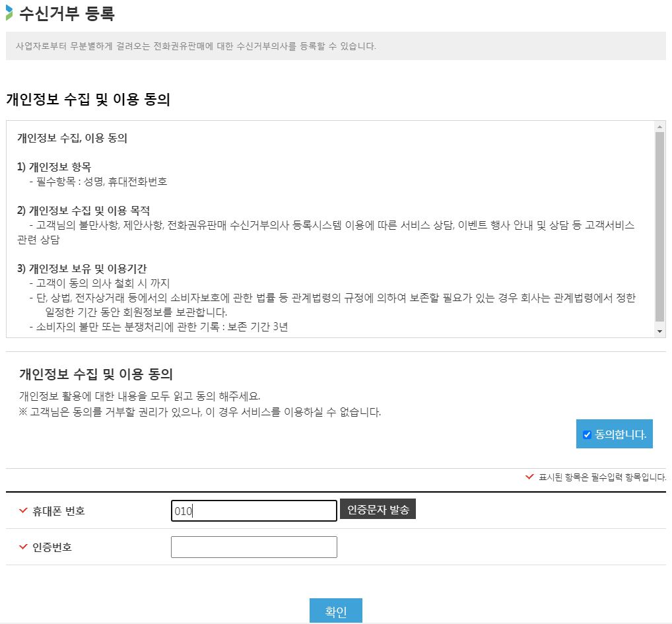The width and height of the screenshot is (672, 624).
Task: Click the empty 인증번호 input field
Action: (x=253, y=546)
